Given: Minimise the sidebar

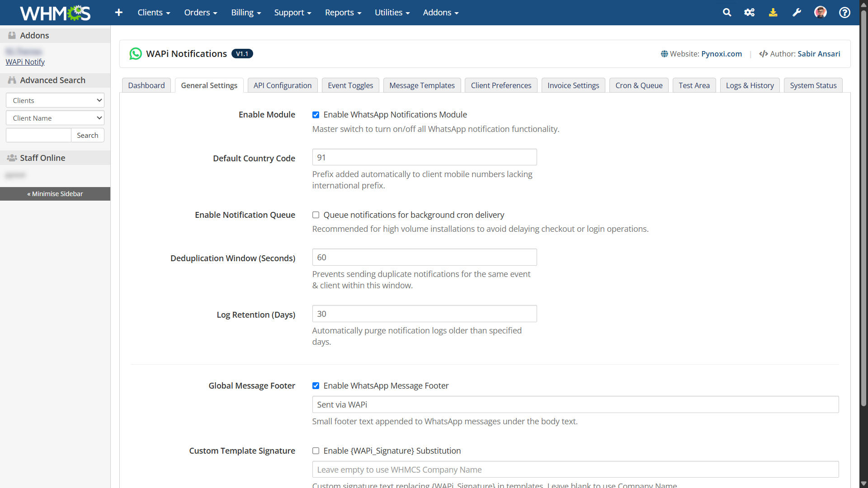Looking at the screenshot, I should [55, 194].
